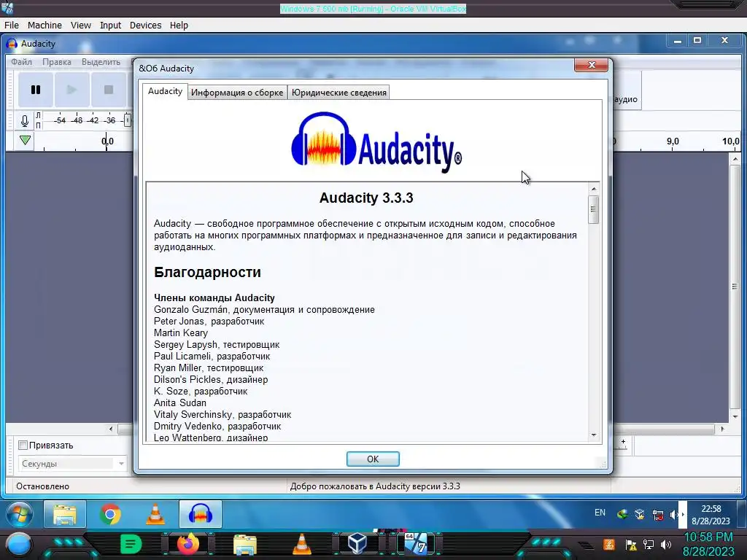Click the 9,0 mark on timeline ruler
Viewport: 747px width, 560px height.
pyautogui.click(x=673, y=141)
